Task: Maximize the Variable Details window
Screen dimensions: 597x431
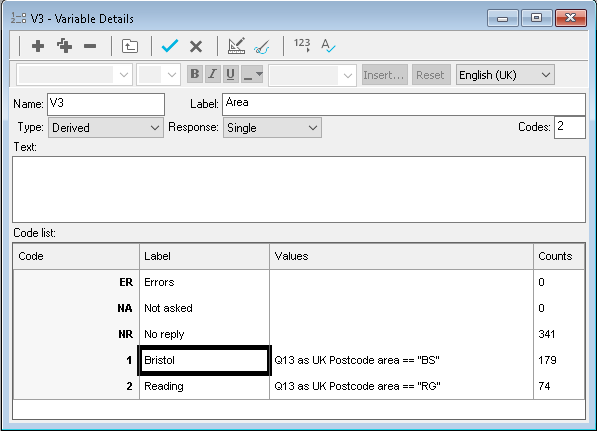Action: click(x=536, y=18)
